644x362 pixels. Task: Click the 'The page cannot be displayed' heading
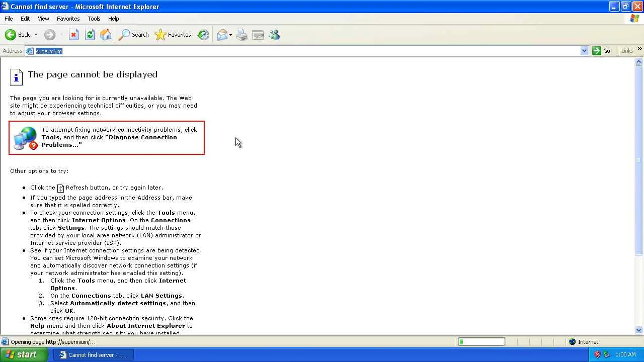(93, 74)
